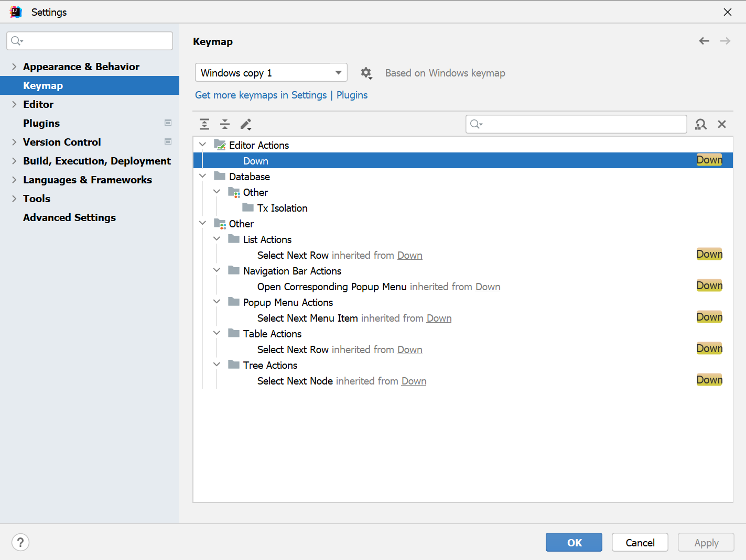
Task: Open the Windows copy 1 keymap dropdown
Action: click(x=271, y=72)
